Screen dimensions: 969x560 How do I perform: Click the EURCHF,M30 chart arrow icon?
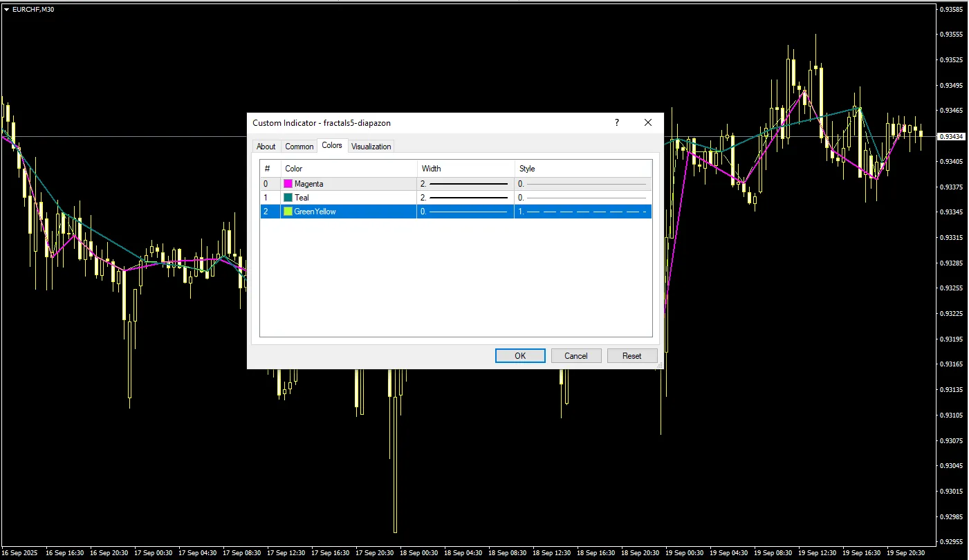tap(6, 10)
